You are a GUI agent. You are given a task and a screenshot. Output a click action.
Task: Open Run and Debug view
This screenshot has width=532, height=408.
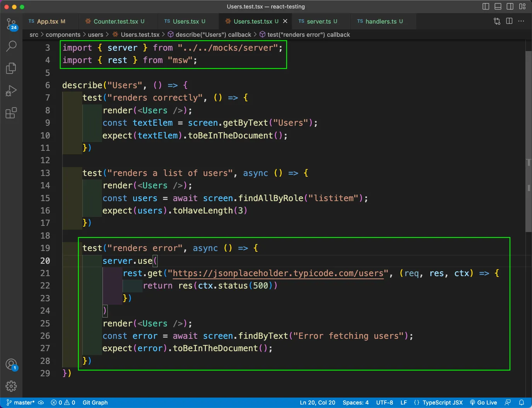click(x=11, y=90)
